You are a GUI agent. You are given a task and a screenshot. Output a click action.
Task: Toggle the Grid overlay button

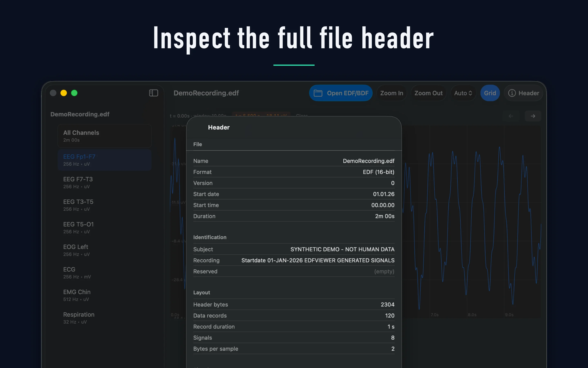(490, 93)
